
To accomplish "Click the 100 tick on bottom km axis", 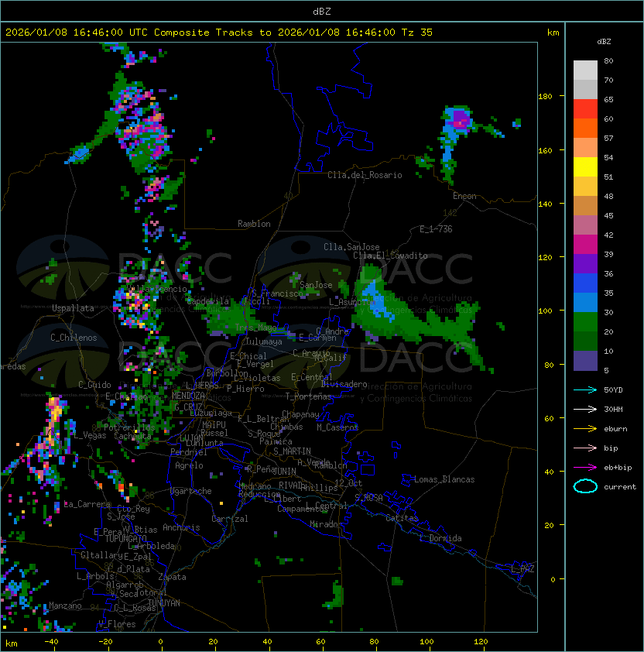I will coord(426,642).
